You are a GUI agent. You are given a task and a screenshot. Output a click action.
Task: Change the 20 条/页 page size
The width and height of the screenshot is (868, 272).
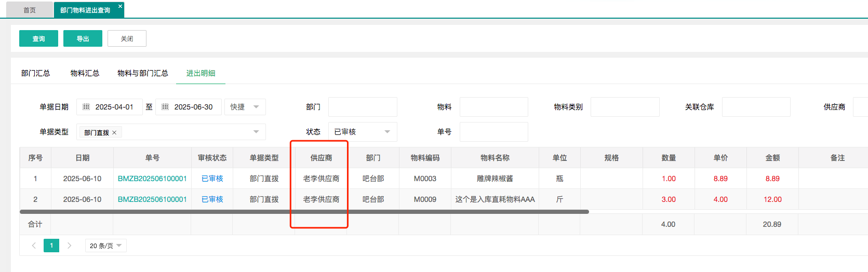105,246
